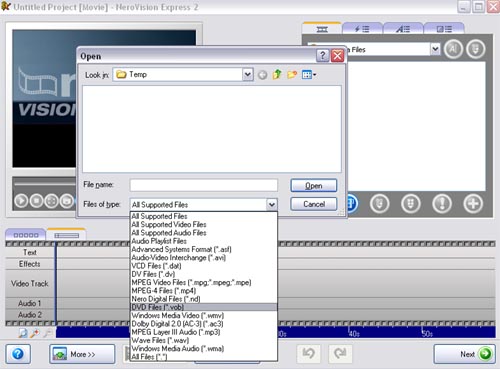This screenshot has width=500, height=369.
Task: Click round button right of media dropdown
Action: pos(453,49)
